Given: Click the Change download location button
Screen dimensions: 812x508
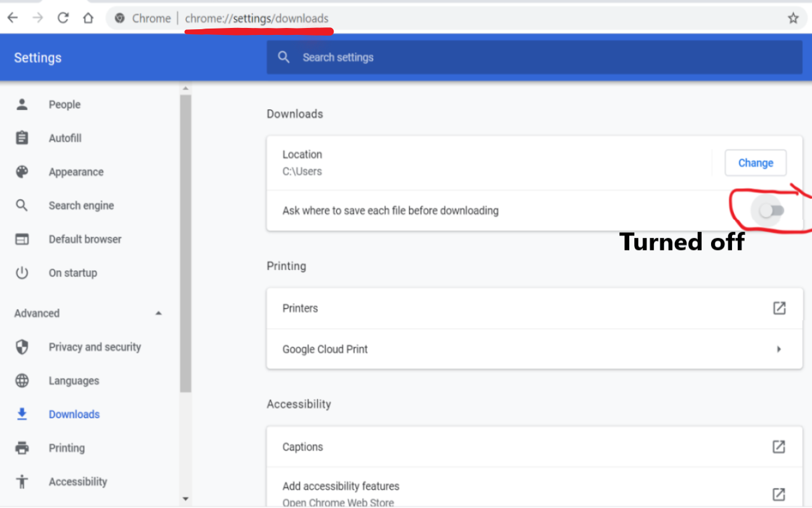Looking at the screenshot, I should pos(755,163).
